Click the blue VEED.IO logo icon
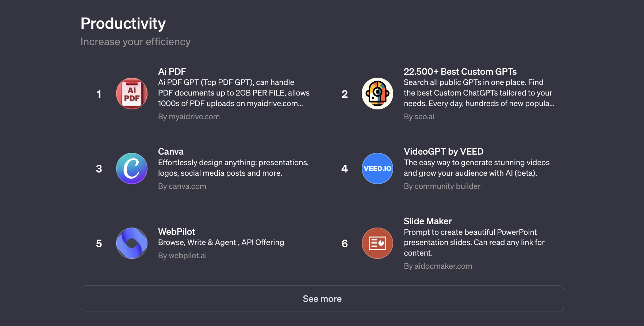The image size is (644, 326). pyautogui.click(x=377, y=168)
